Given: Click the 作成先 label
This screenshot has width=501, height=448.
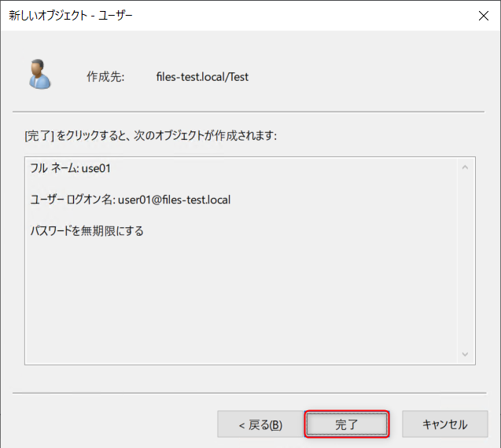Looking at the screenshot, I should click(105, 78).
